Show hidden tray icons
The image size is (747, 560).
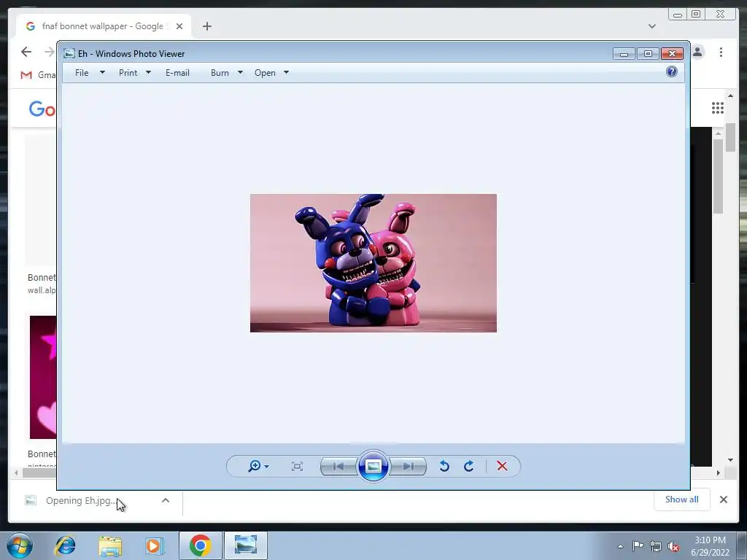(x=620, y=546)
